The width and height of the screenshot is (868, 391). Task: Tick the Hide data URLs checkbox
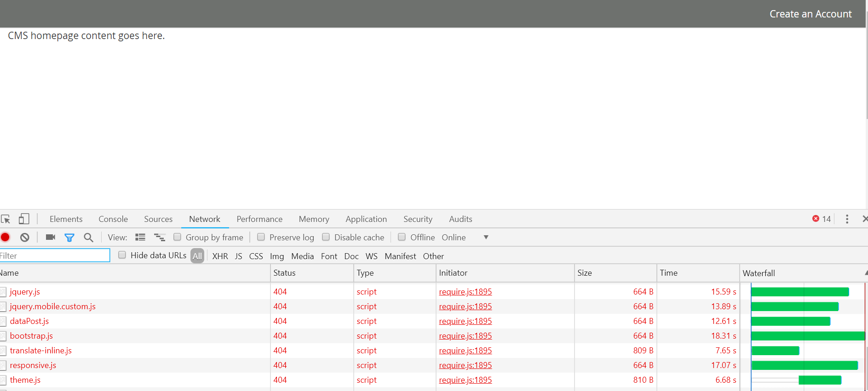[122, 255]
